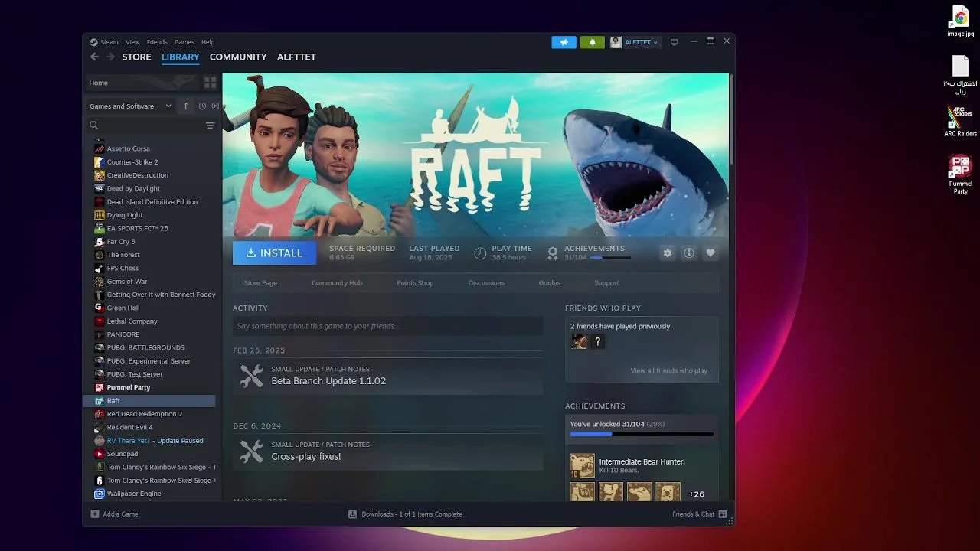The height and width of the screenshot is (551, 980).
Task: Expand the Games and Software dropdown
Action: pos(130,106)
